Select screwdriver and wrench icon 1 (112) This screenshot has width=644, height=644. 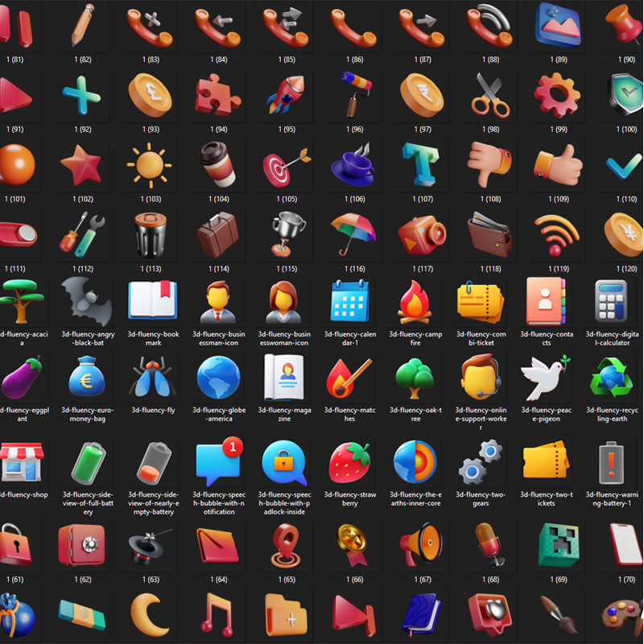[82, 234]
